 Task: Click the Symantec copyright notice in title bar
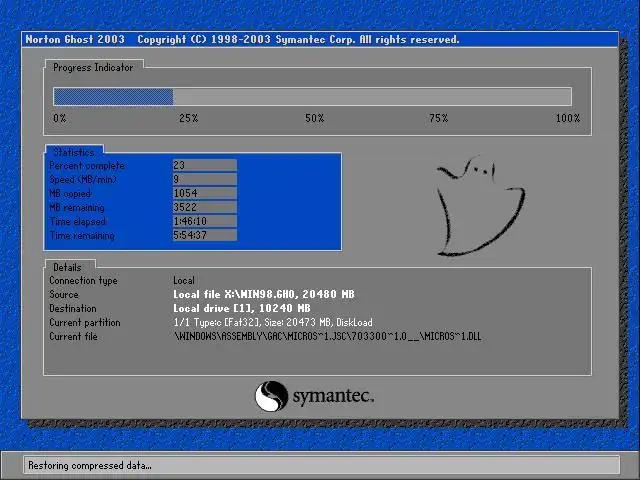[298, 40]
